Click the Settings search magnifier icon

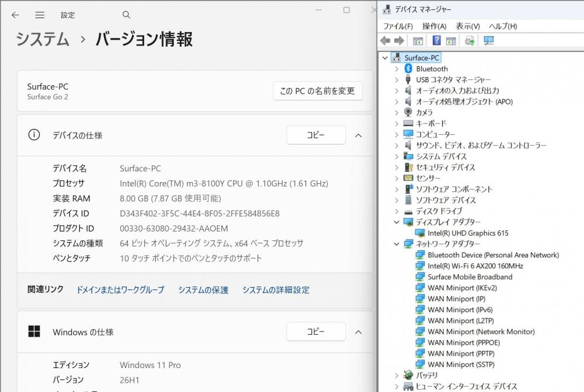[x=126, y=15]
